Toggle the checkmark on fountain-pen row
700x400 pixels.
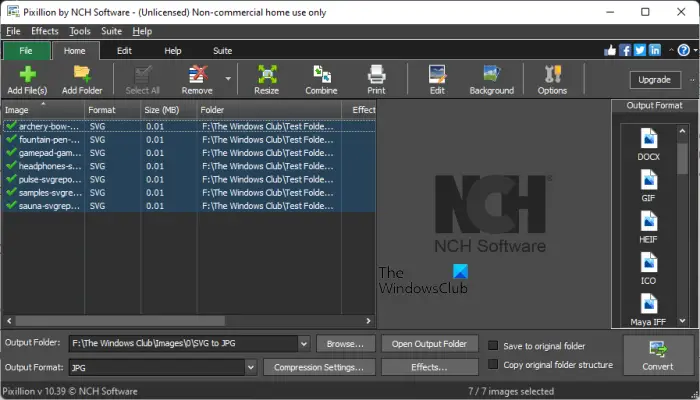coord(12,139)
